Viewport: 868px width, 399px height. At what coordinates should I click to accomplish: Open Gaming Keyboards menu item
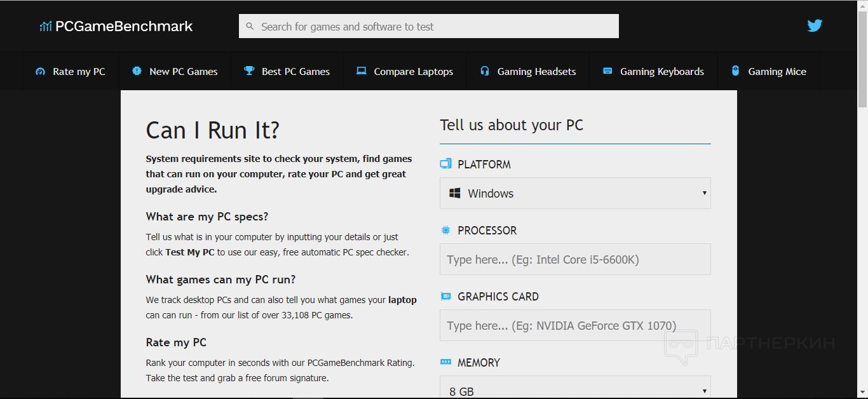pos(653,71)
